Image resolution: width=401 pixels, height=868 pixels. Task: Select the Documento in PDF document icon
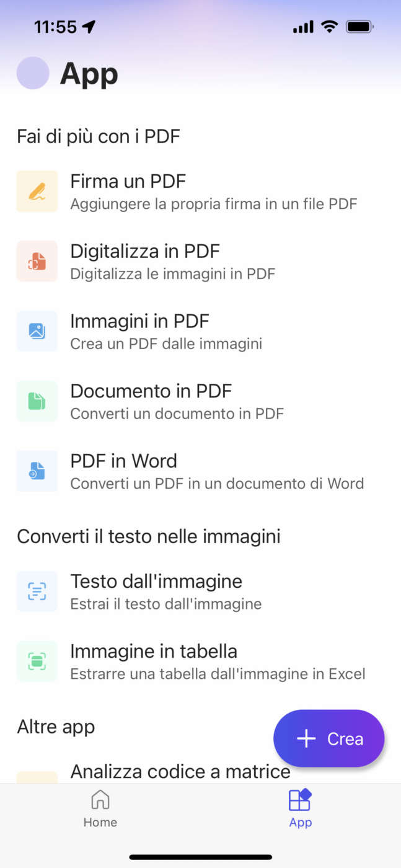(x=37, y=401)
